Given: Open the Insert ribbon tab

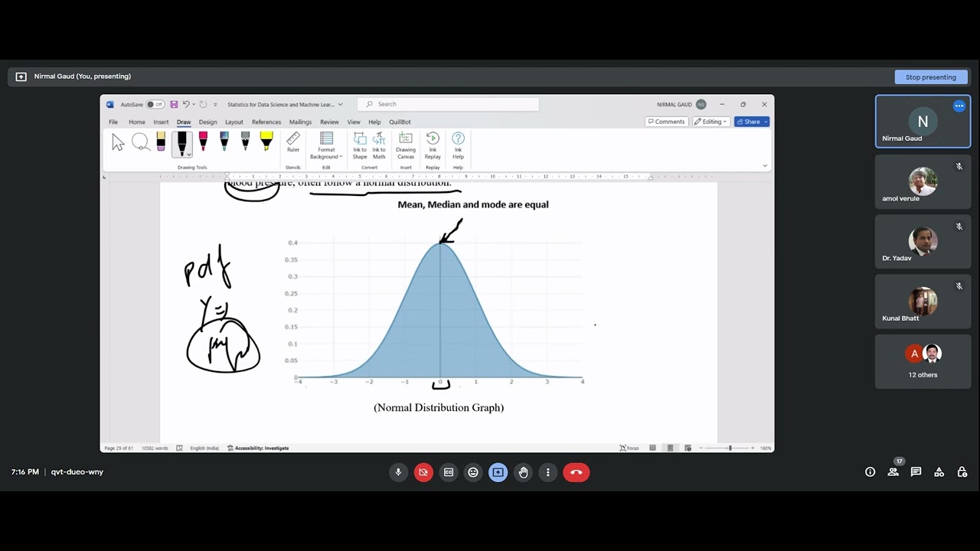Looking at the screenshot, I should 161,122.
